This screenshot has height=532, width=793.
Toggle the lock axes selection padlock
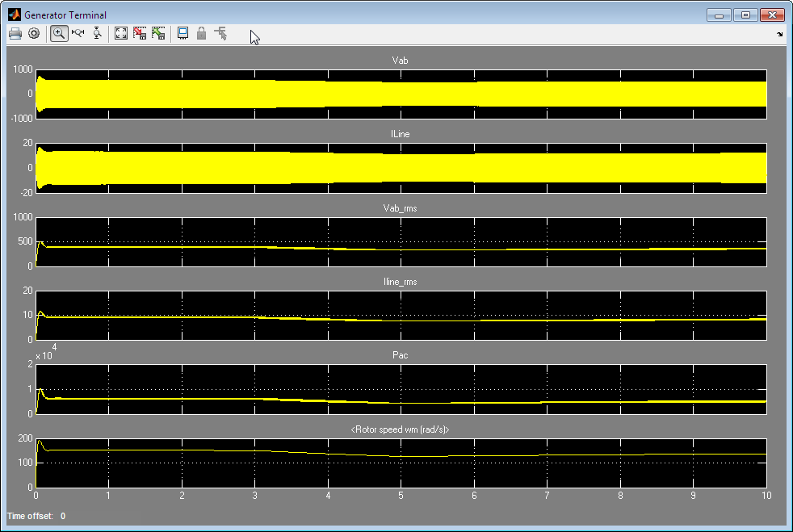pyautogui.click(x=201, y=33)
